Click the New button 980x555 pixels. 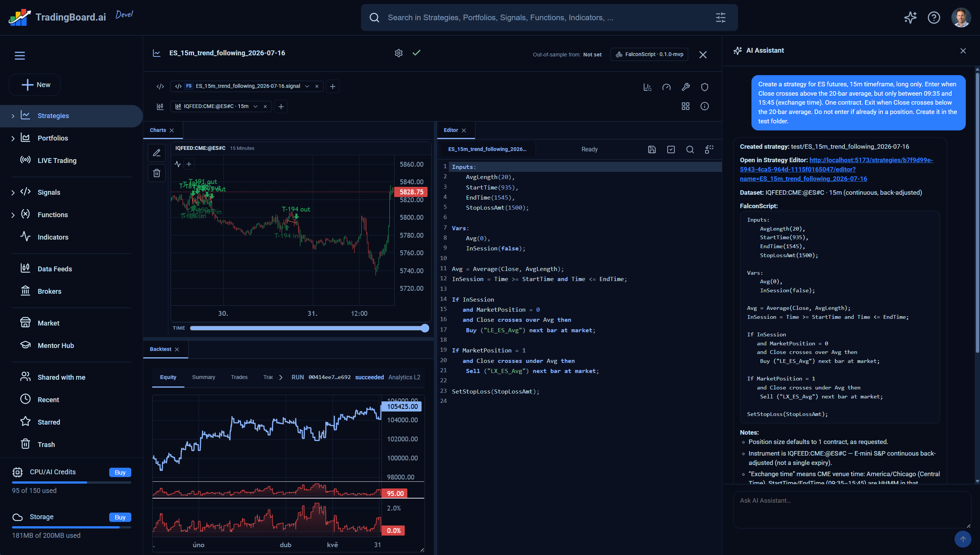tap(35, 84)
